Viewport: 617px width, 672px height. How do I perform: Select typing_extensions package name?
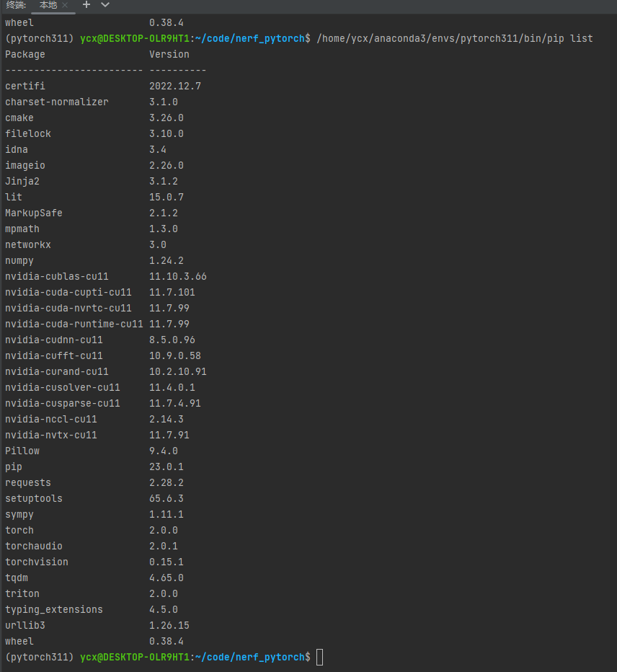click(54, 609)
